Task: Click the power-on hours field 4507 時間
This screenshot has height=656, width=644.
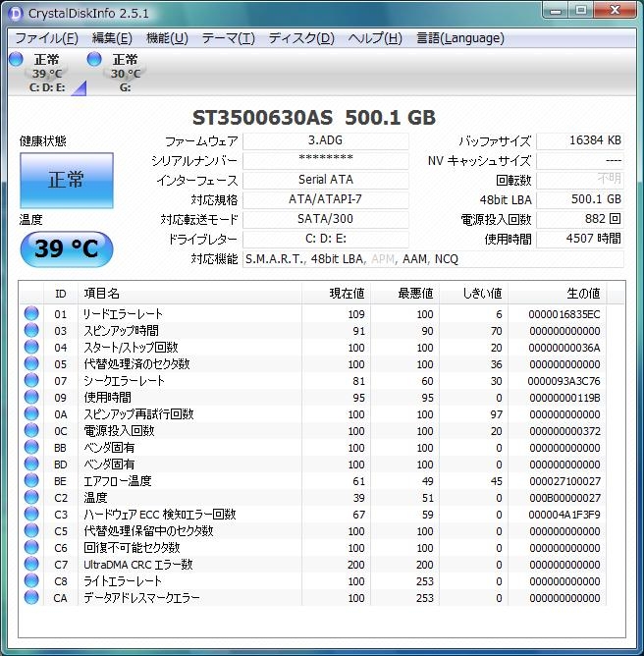Action: click(580, 240)
